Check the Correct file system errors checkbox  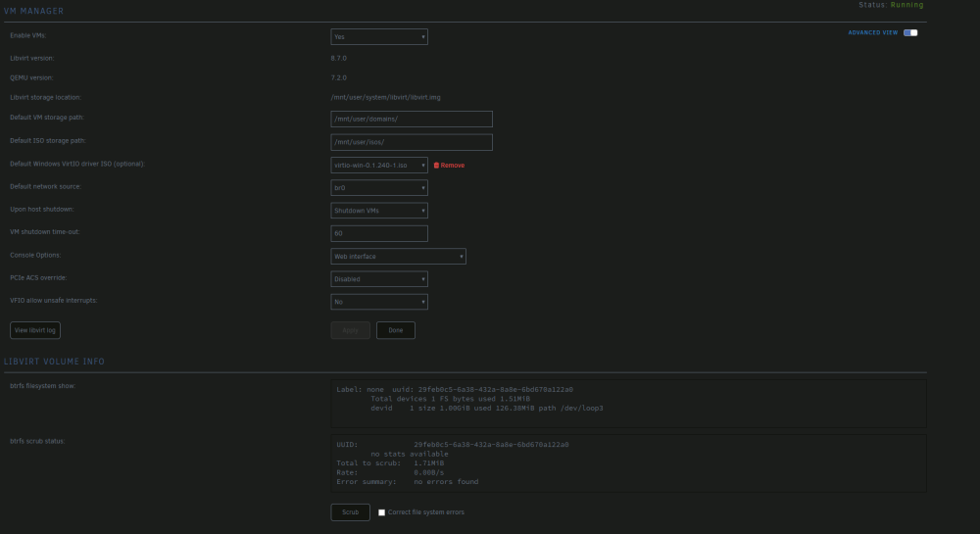pos(381,512)
